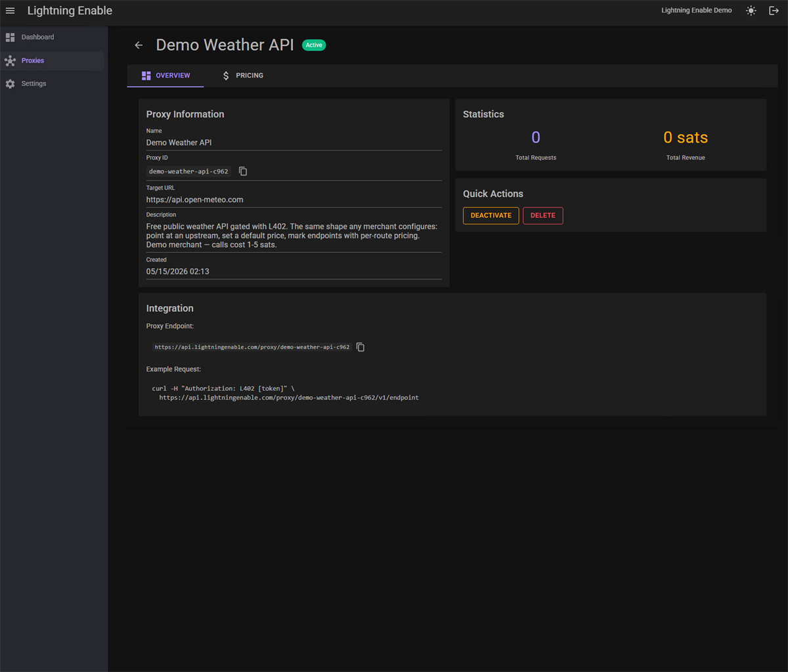Click the Total Revenue label

[x=686, y=158]
